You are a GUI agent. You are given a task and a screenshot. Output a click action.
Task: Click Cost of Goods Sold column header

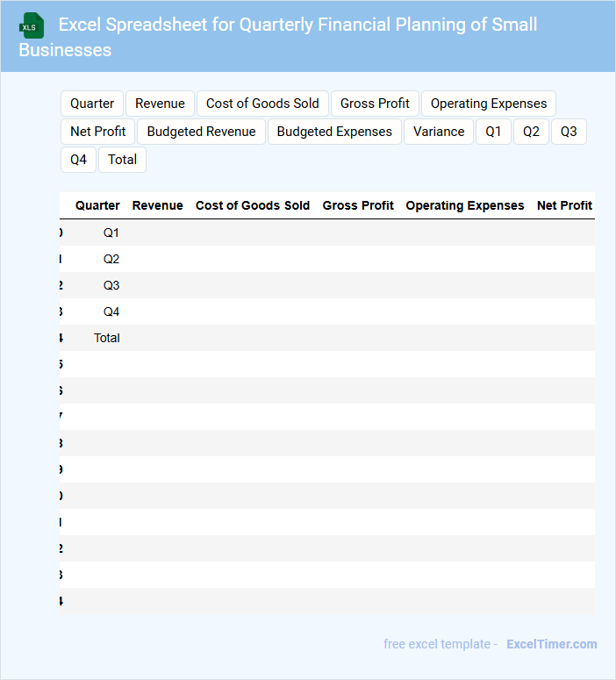click(253, 205)
